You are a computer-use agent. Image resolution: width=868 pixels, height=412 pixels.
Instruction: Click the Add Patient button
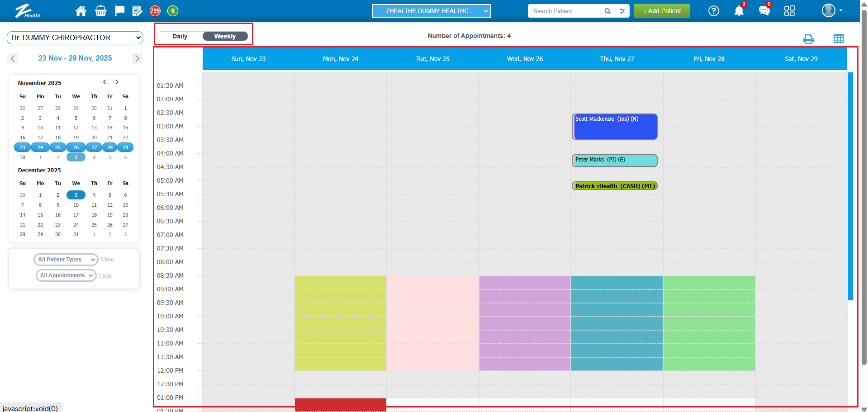pyautogui.click(x=661, y=11)
